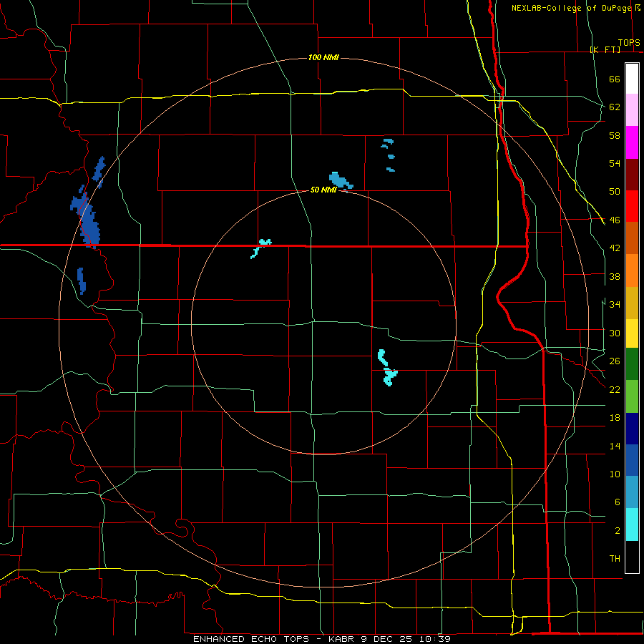Click the 100 NMI range ring label

click(x=323, y=57)
